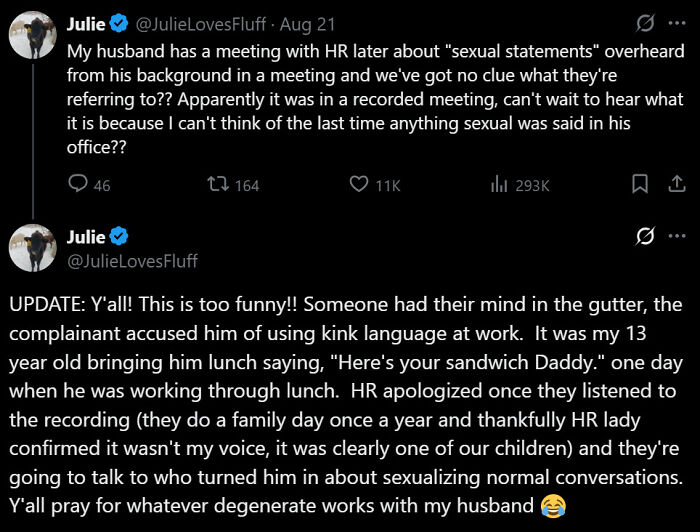Click the verified badge in first tweet
This screenshot has height=532, width=700.
tap(117, 23)
